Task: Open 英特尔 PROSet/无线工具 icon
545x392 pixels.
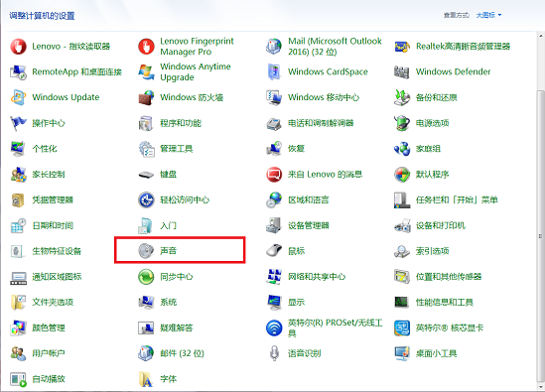Action: tap(274, 327)
